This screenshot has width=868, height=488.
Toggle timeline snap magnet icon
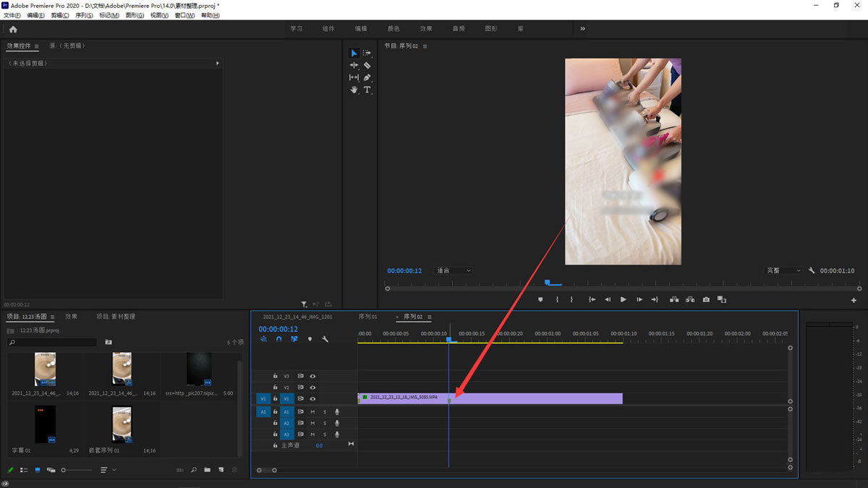pyautogui.click(x=278, y=338)
